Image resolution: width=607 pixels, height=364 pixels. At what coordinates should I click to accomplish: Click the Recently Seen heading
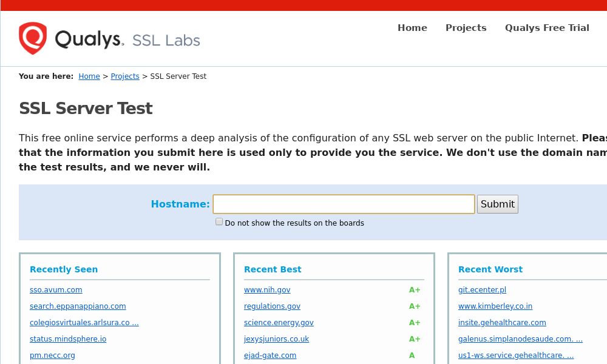[x=64, y=269]
